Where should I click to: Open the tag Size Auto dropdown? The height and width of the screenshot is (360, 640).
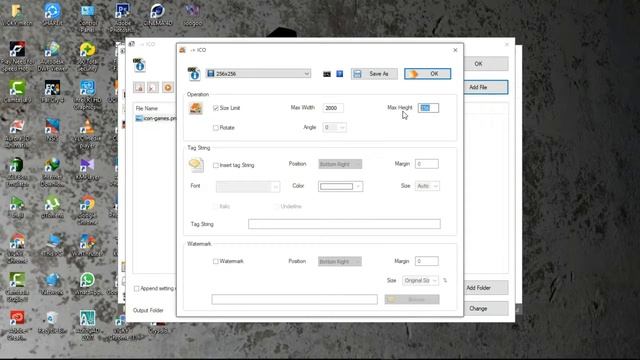click(x=427, y=186)
